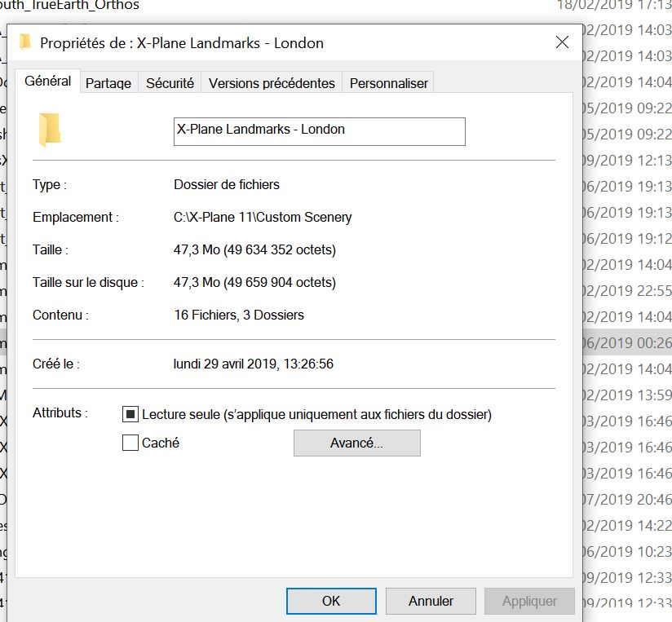Click the large folder icon in properties

tap(49, 130)
